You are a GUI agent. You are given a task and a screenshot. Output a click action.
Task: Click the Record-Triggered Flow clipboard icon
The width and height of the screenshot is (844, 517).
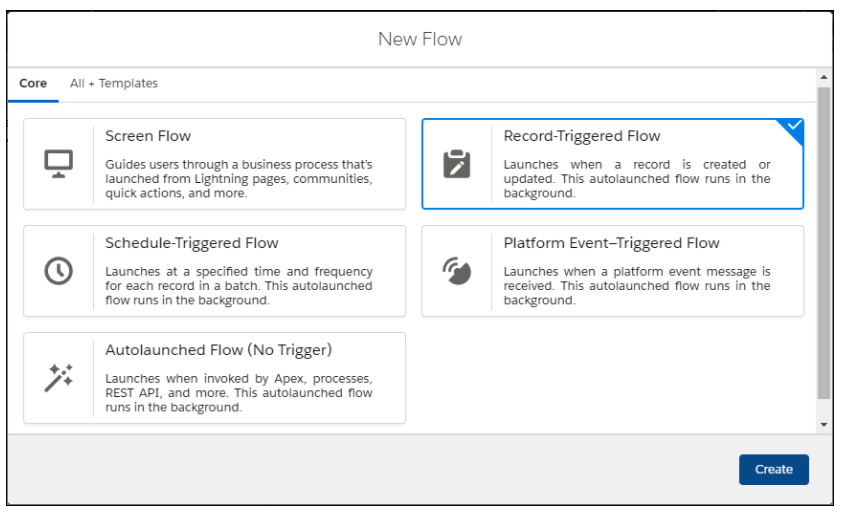456,164
